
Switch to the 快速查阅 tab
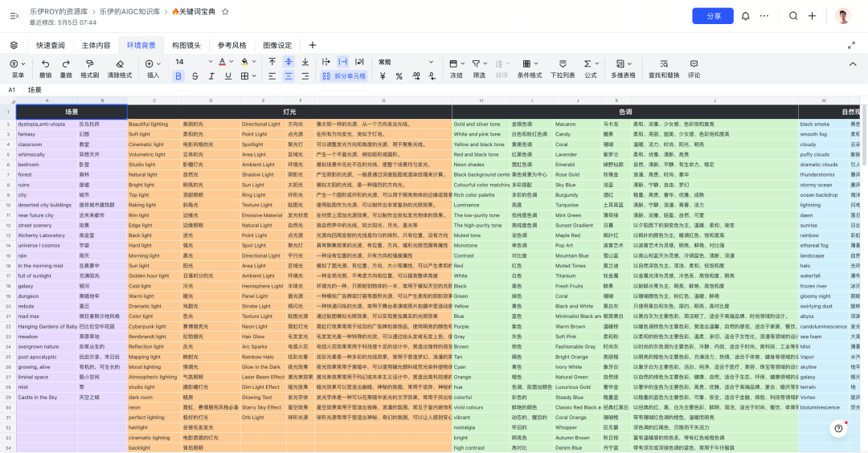coord(51,45)
